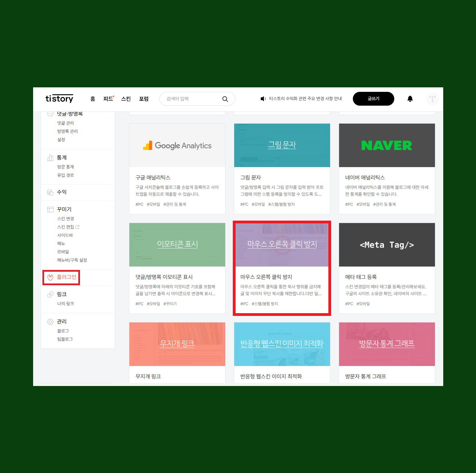This screenshot has width=476, height=473.
Task: Click the external link icon beside 스킨 편집
Action: (x=78, y=227)
